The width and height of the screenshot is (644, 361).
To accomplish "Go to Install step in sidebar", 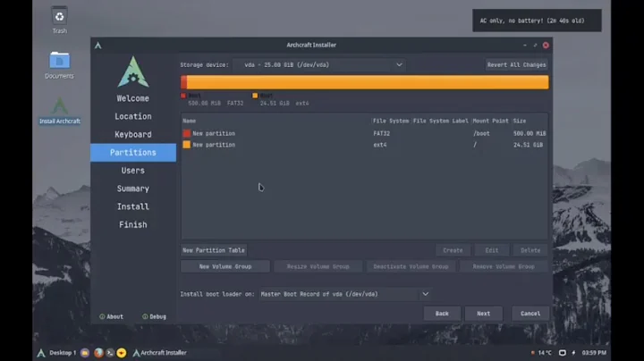I will tap(133, 206).
